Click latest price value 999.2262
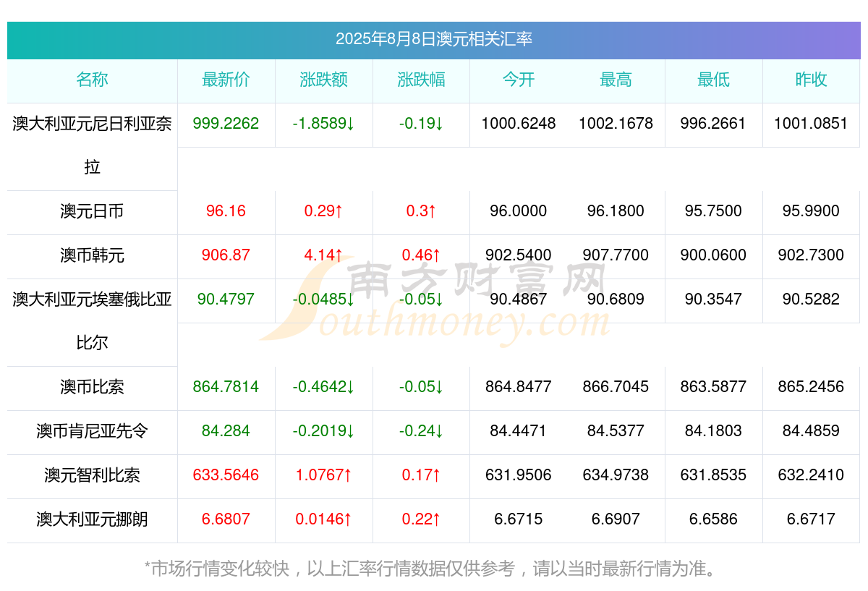Image resolution: width=868 pixels, height=591 pixels. [226, 124]
